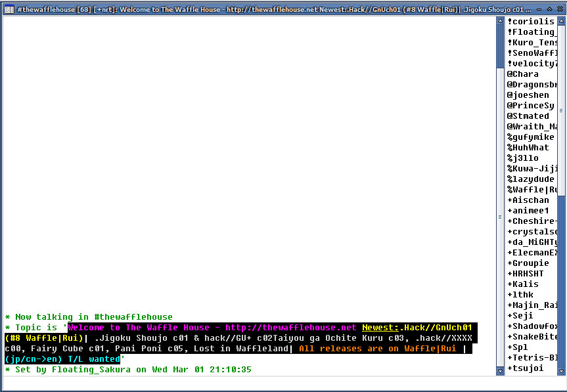Viewport: 567px width, 392px height.
Task: Close the #thewafflehouse channel window
Action: pos(560,9)
